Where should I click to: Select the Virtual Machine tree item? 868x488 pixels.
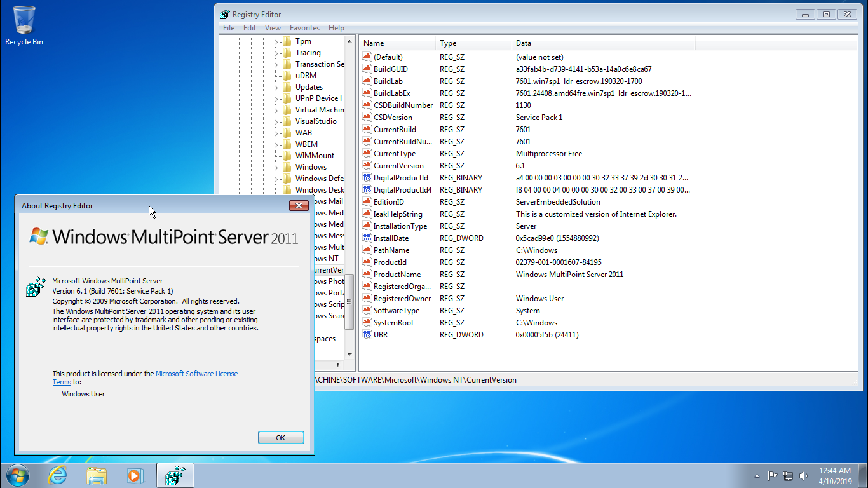point(319,110)
